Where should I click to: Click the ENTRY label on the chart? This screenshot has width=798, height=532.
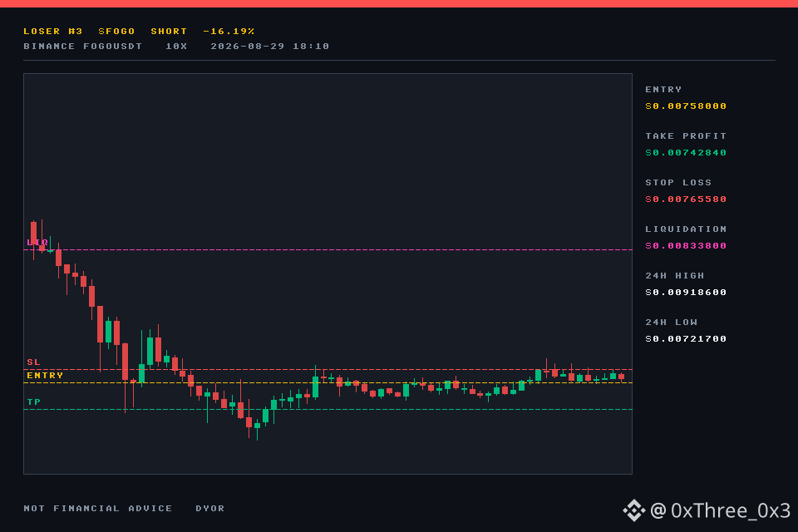coord(45,375)
